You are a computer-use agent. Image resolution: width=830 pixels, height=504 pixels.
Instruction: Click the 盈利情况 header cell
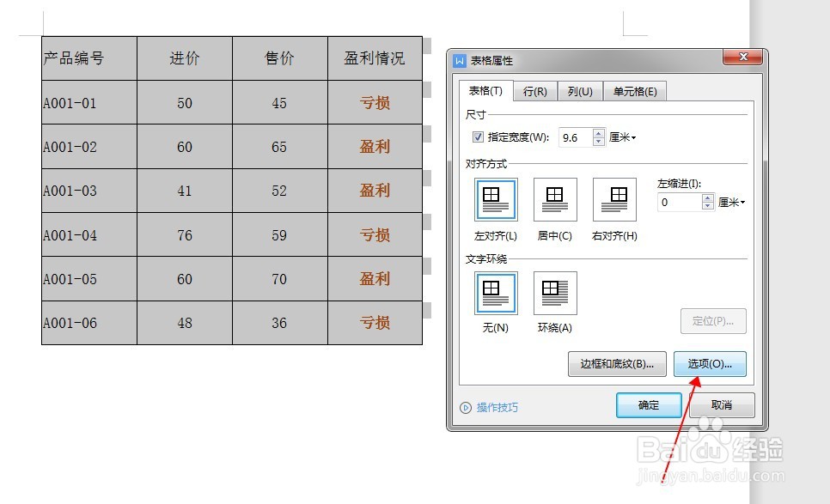375,58
